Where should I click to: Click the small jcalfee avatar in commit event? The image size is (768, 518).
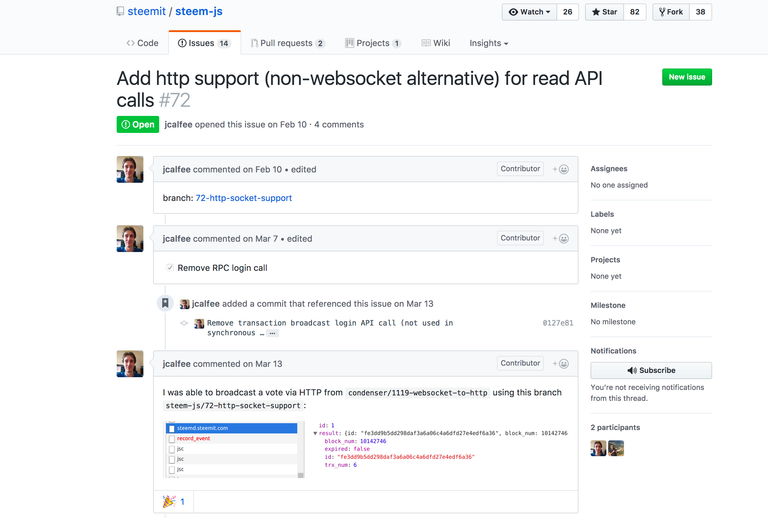pos(185,304)
